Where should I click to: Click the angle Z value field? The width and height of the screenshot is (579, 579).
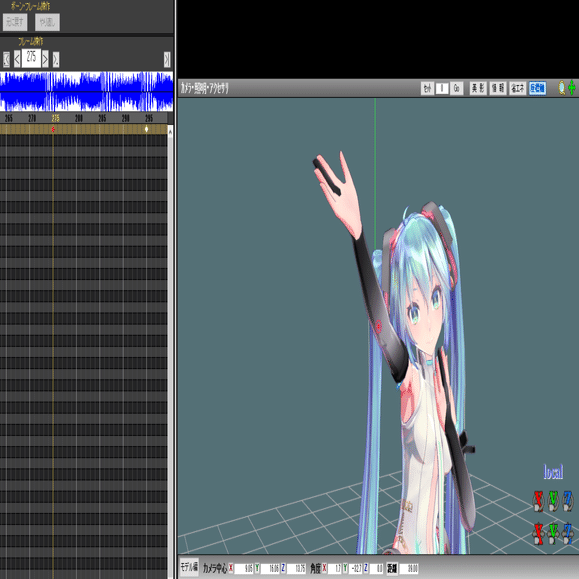(376, 569)
